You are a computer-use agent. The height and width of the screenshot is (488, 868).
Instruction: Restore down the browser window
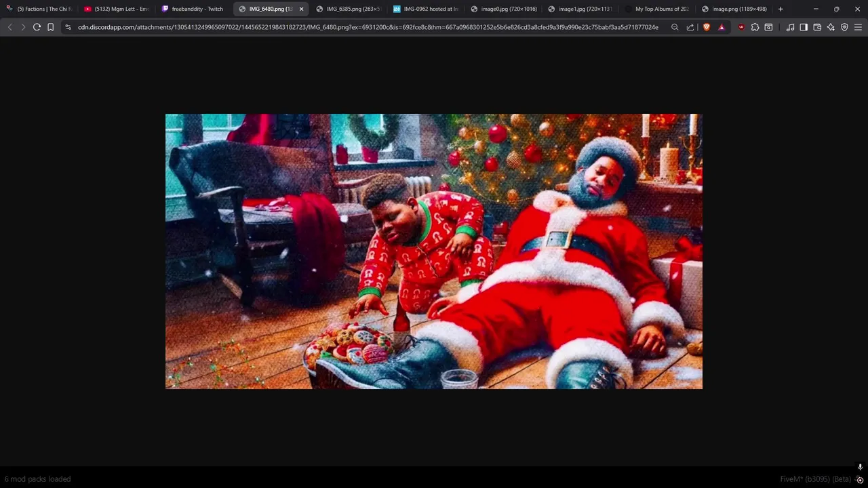[836, 9]
